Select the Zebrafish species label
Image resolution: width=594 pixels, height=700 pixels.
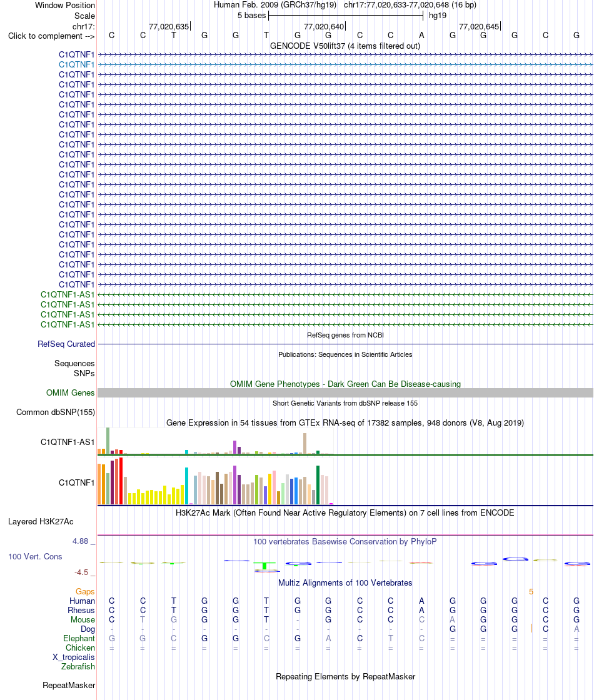point(78,666)
